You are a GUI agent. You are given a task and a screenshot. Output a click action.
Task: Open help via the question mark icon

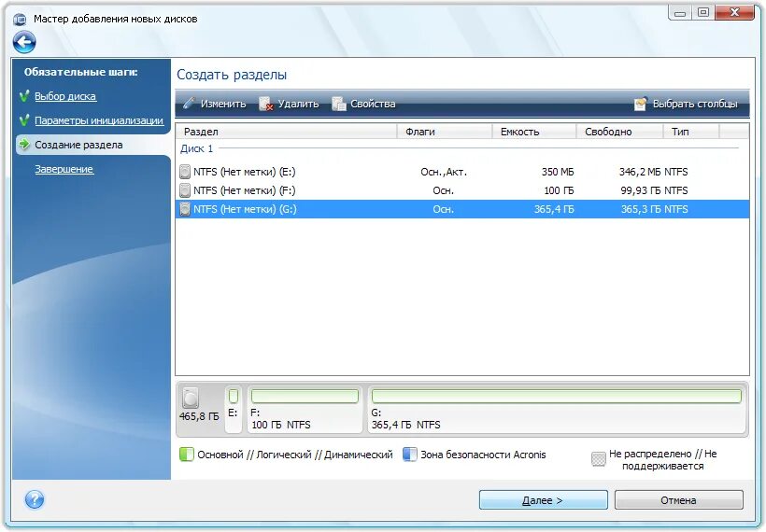click(x=35, y=499)
